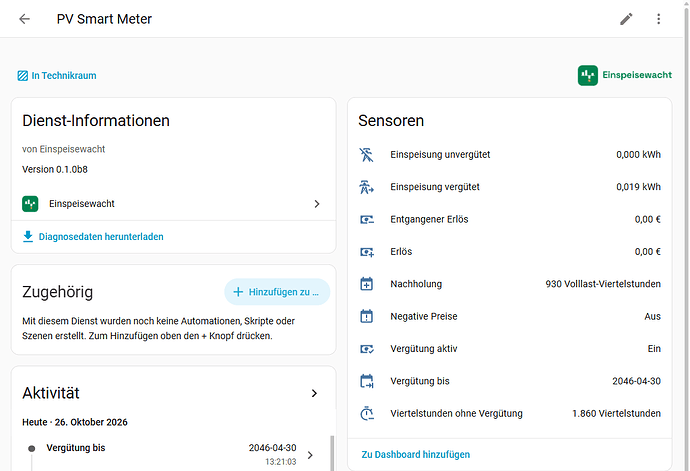Open the Einspeisewacht row in Dienst-Informationen
This screenshot has width=690, height=471.
click(173, 204)
